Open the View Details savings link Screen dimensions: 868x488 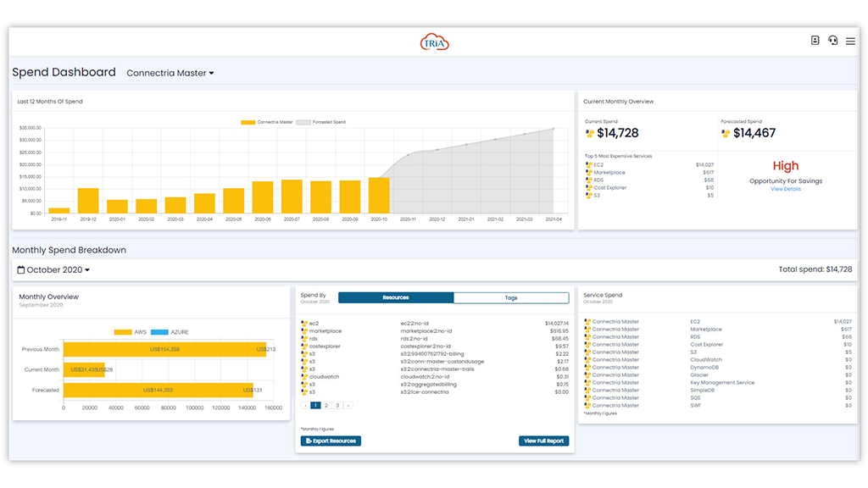point(786,189)
